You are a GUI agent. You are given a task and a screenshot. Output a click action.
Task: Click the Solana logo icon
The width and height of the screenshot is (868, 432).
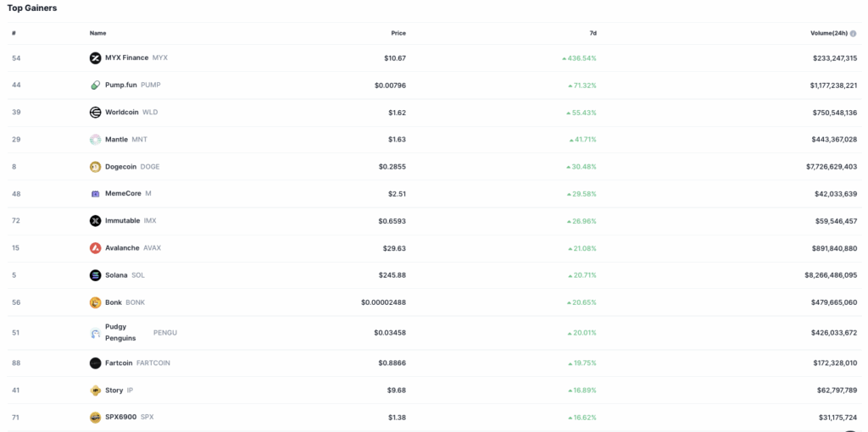pyautogui.click(x=95, y=275)
